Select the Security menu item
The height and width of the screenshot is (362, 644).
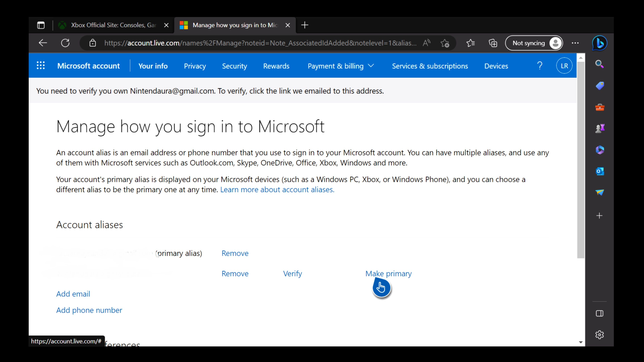click(234, 66)
